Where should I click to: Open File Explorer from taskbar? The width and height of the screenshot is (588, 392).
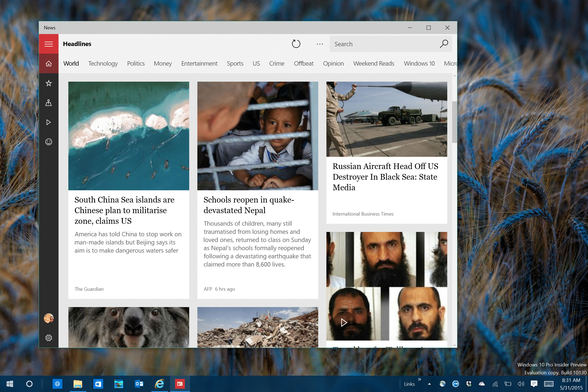coord(78,384)
